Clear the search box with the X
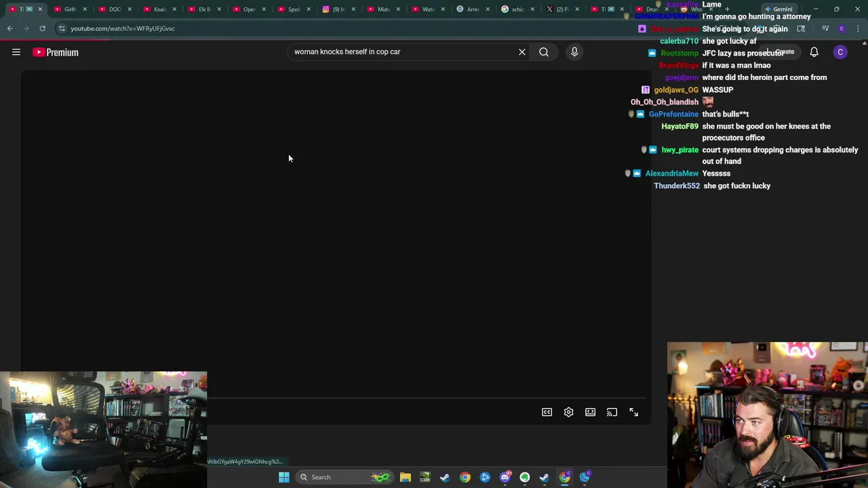Image resolution: width=868 pixels, height=488 pixels. pos(522,52)
